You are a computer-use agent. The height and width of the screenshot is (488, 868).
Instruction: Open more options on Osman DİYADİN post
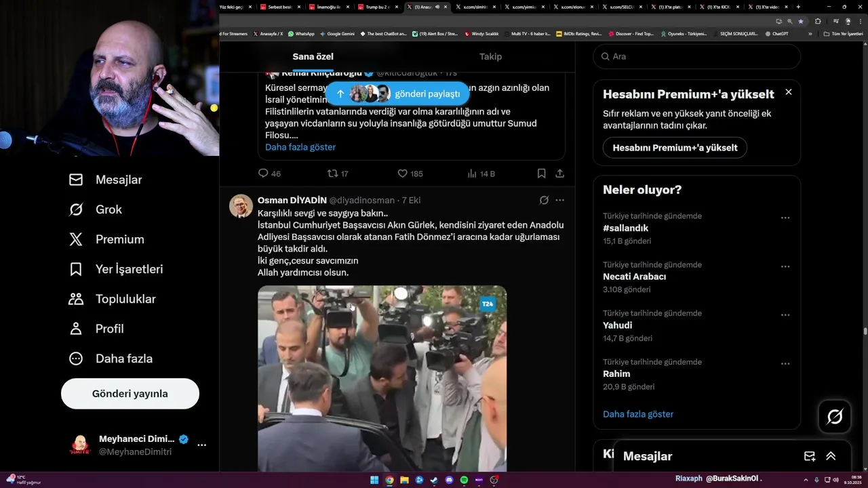[x=559, y=200]
